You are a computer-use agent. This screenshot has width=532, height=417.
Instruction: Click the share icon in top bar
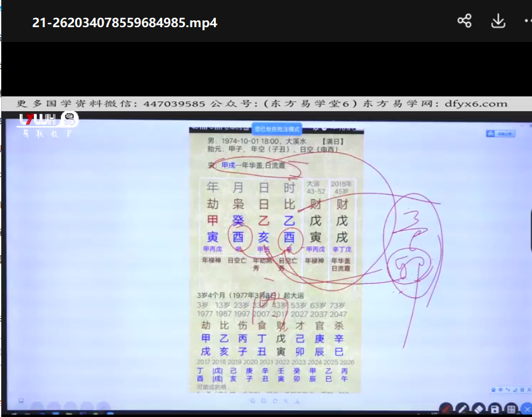[464, 22]
